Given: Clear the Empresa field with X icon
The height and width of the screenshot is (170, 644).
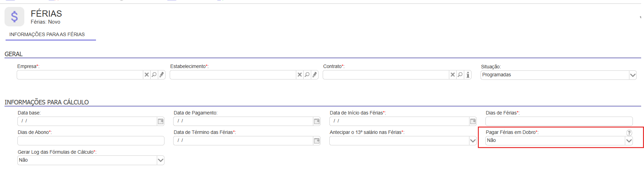Looking at the screenshot, I should click(x=147, y=75).
